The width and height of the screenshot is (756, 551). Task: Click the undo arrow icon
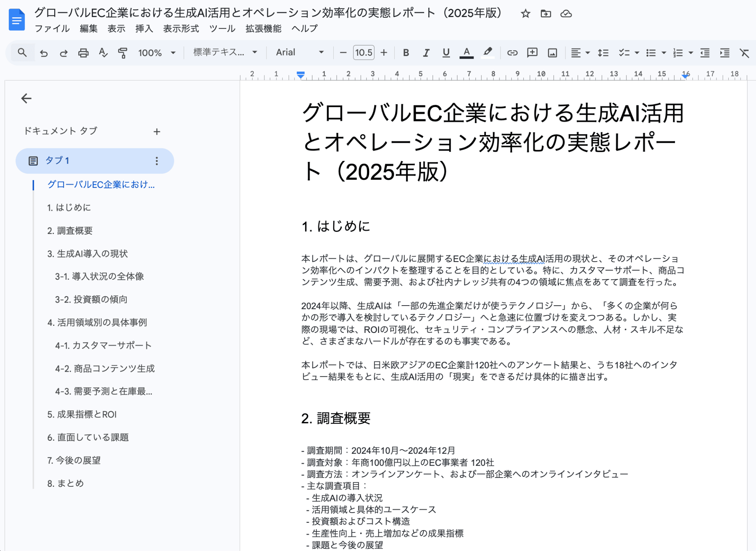point(44,53)
